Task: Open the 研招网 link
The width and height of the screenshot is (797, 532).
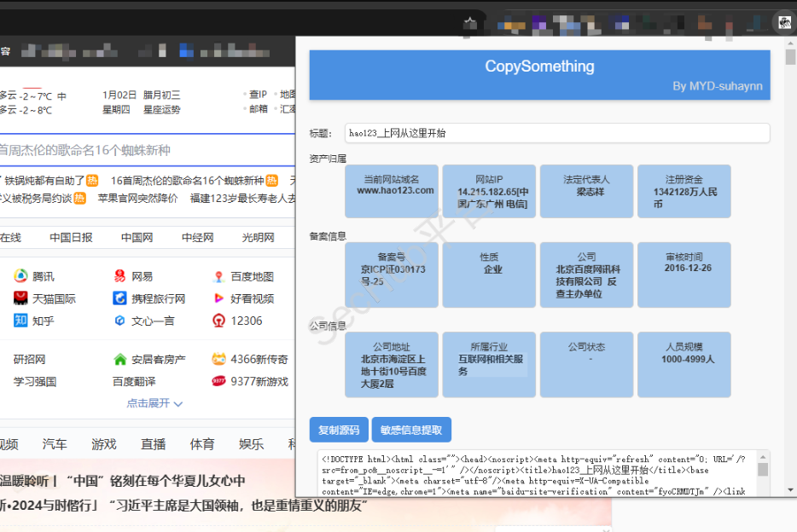Action: coord(30,360)
